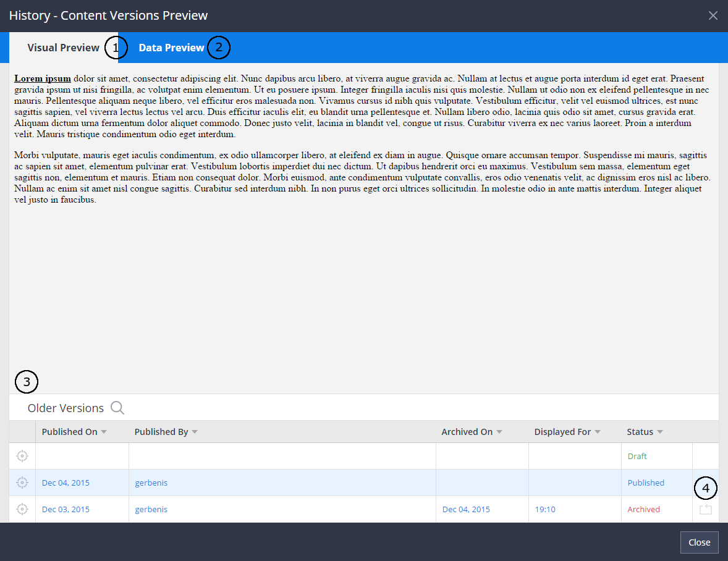Dismiss the dialog with the X icon

point(713,15)
